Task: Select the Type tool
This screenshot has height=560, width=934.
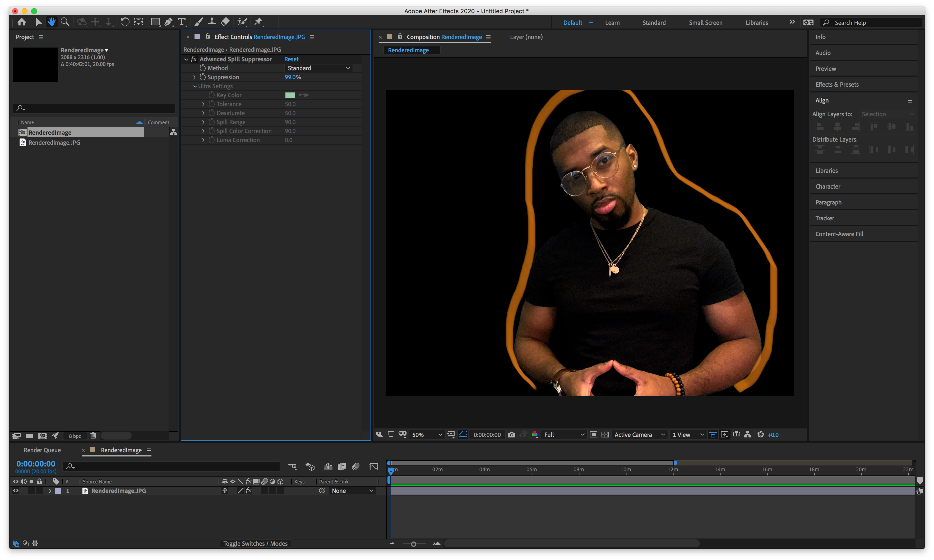Action: click(x=182, y=22)
